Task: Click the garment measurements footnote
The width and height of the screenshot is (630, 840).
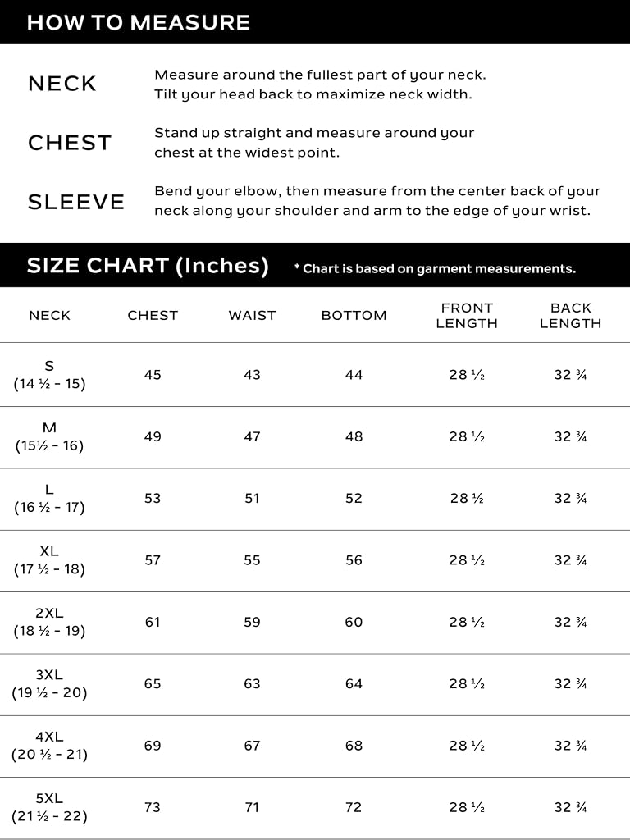Action: coord(435,268)
